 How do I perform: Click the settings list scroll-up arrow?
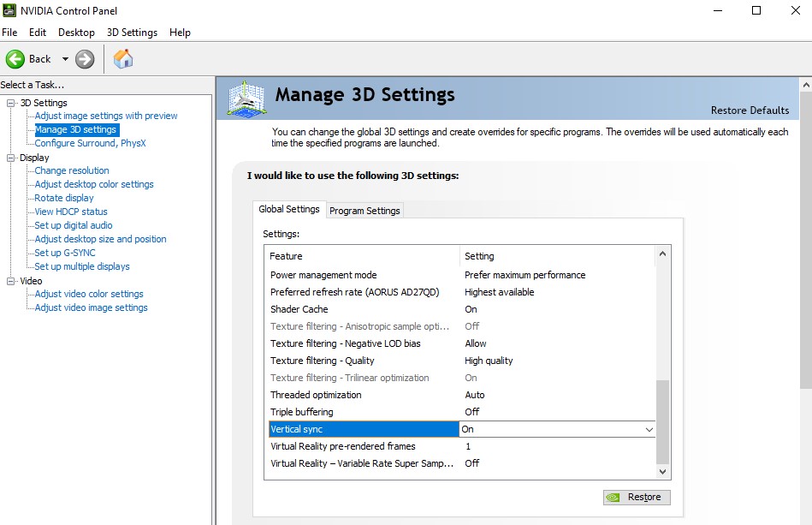pyautogui.click(x=662, y=254)
